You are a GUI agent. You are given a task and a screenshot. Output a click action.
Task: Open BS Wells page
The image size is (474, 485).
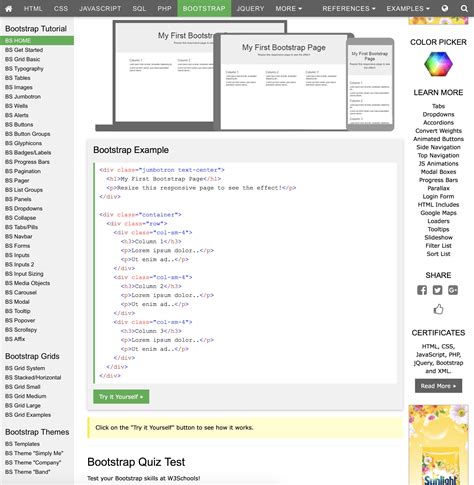16,106
